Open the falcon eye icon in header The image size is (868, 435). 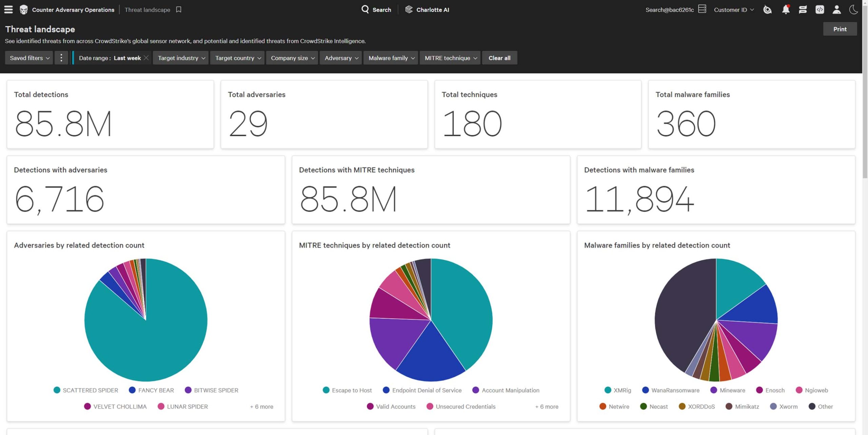point(767,10)
